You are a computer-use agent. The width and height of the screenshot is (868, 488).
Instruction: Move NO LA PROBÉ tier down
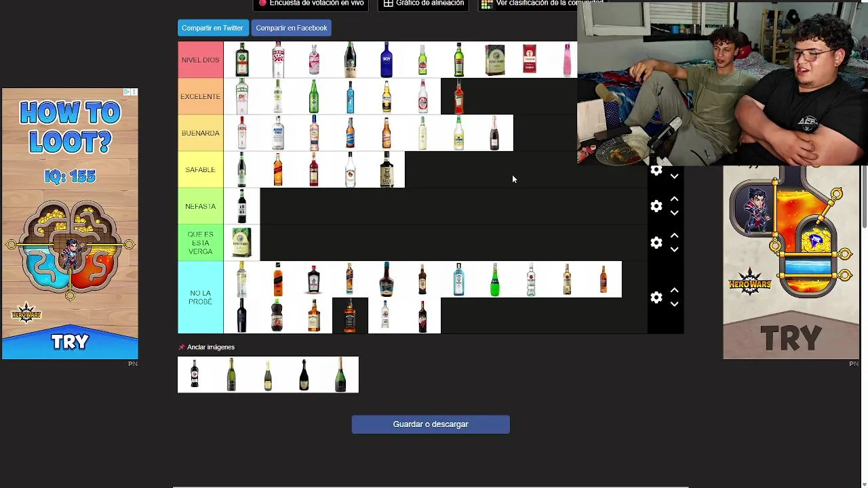(674, 304)
